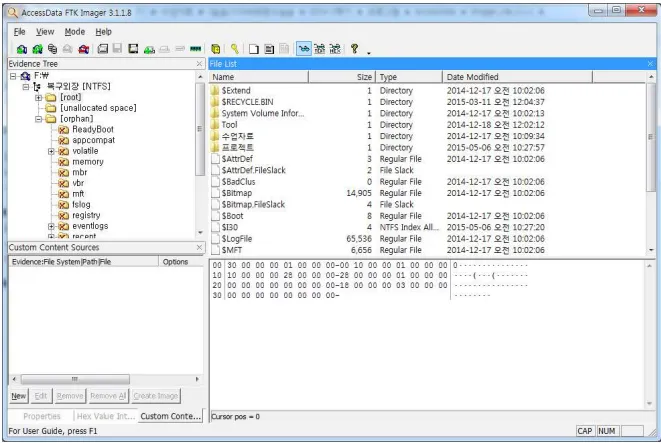Collapse the F:\ evidence root node
This screenshot has width=661, height=443.
pyautogui.click(x=13, y=76)
